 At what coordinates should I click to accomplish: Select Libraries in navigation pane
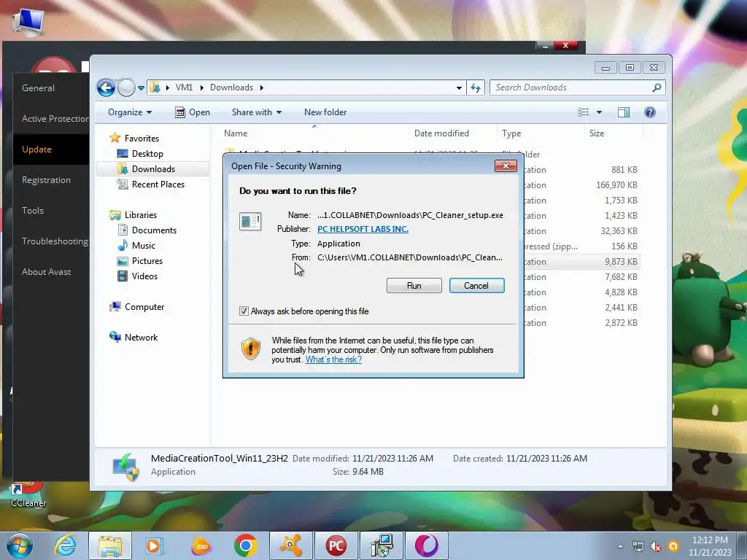click(141, 215)
